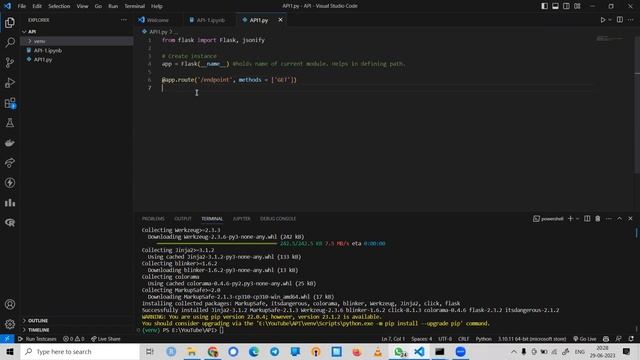The image size is (640, 360).
Task: Open WhatsApp from the taskbar
Action: click(399, 352)
